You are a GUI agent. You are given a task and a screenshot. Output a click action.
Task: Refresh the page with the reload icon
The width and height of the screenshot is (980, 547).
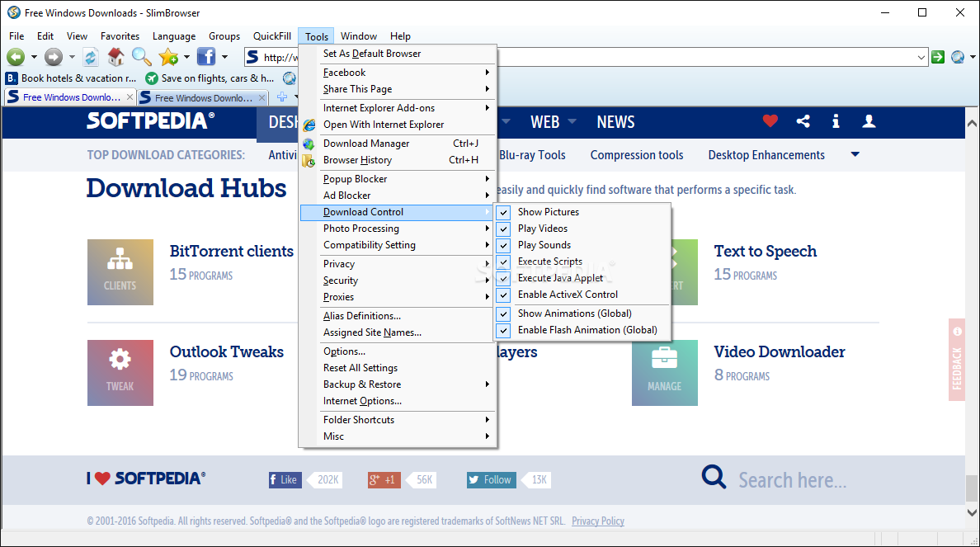91,57
